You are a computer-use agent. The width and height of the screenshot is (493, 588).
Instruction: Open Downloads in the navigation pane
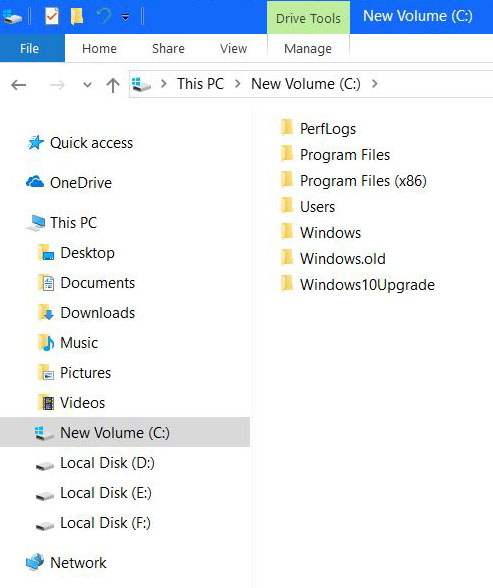pyautogui.click(x=97, y=313)
